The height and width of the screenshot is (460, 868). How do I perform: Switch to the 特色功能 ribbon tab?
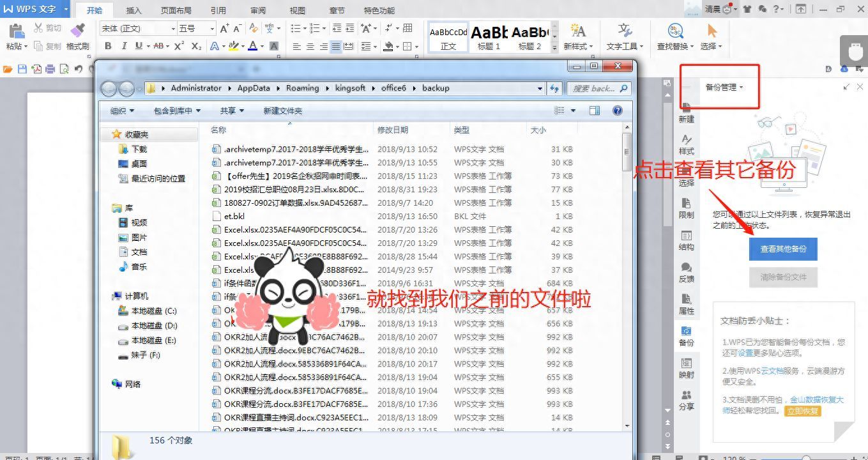(379, 10)
